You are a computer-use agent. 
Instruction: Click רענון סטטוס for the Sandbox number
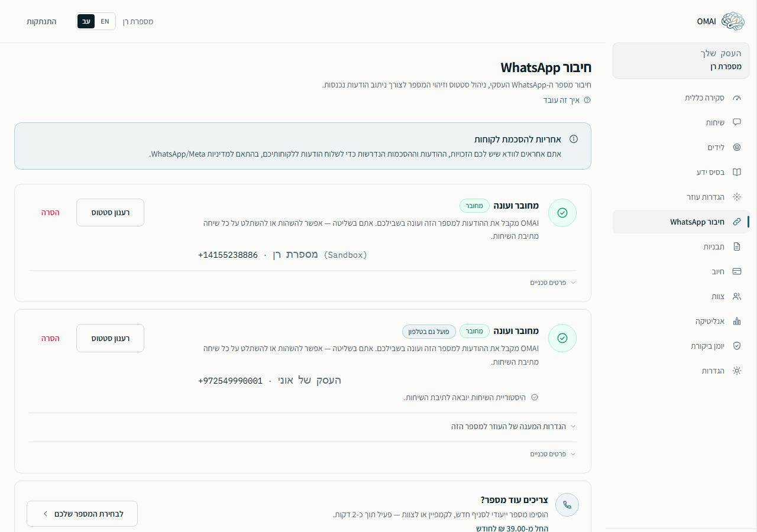tap(110, 213)
